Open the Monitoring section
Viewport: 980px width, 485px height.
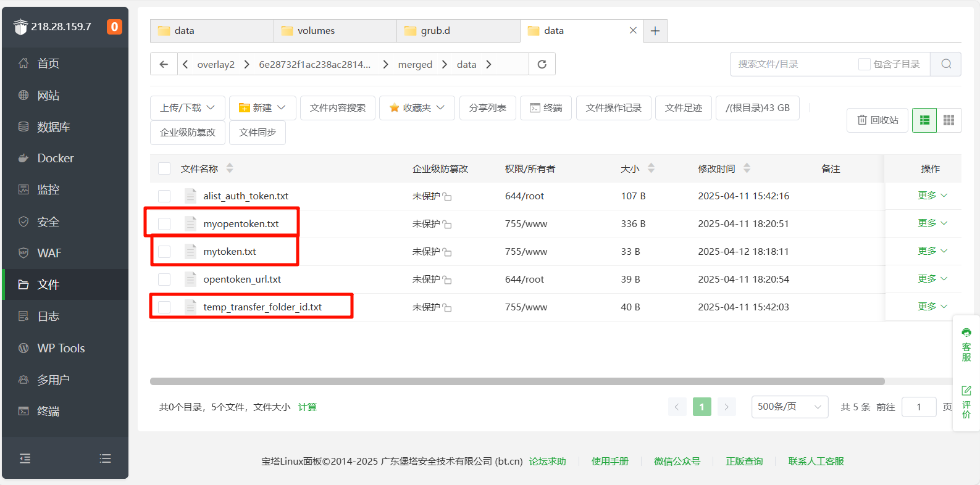click(x=65, y=189)
